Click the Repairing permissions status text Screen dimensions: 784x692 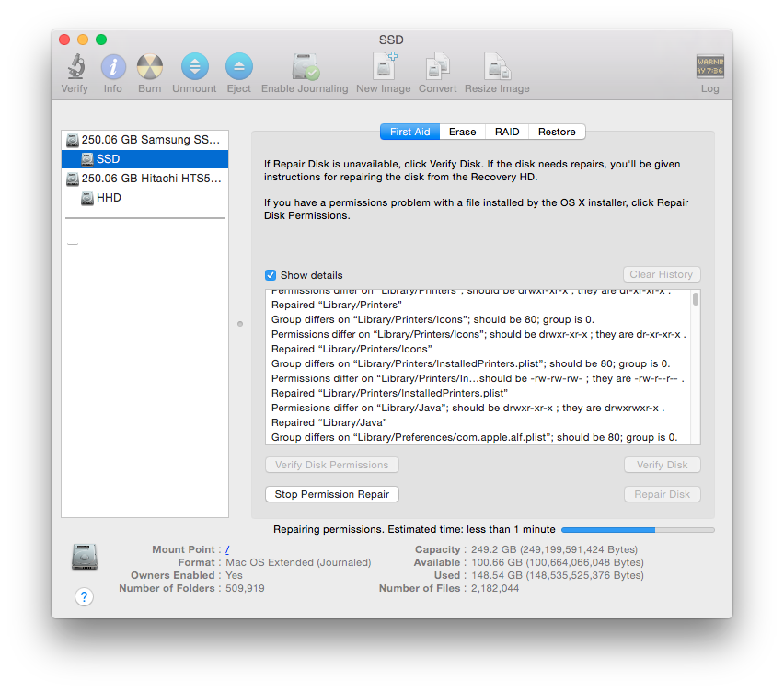414,529
